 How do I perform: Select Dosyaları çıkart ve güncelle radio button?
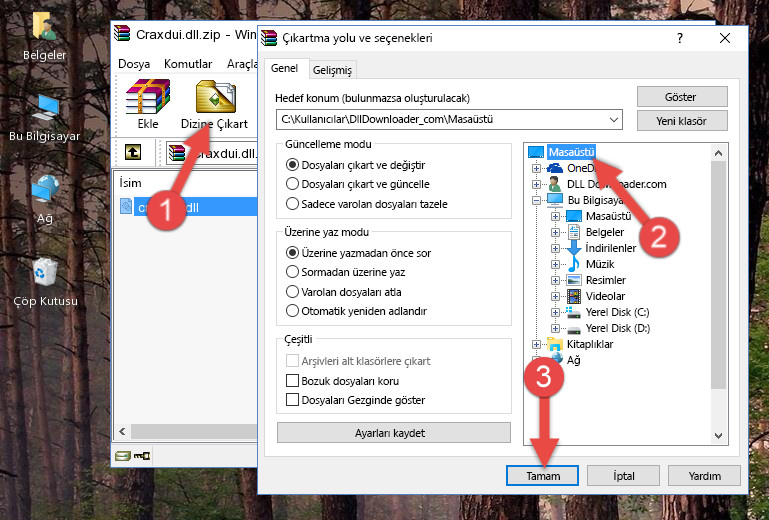[292, 184]
